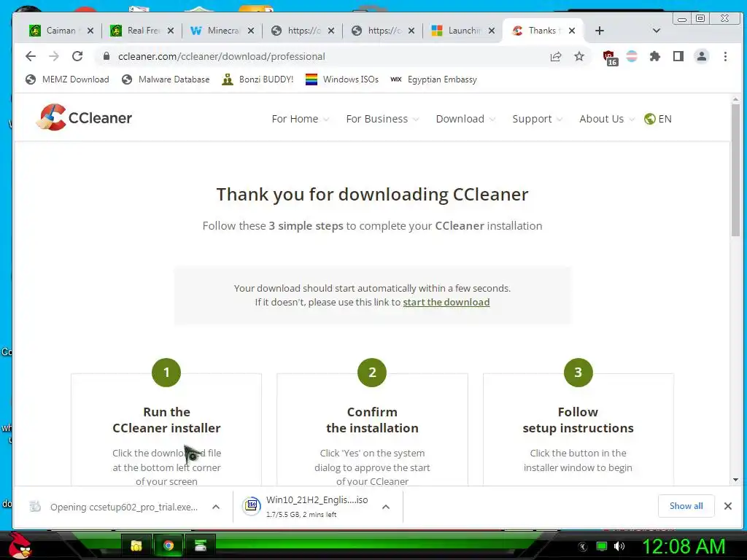747x560 pixels.
Task: Expand the For Business menu
Action: tap(382, 119)
